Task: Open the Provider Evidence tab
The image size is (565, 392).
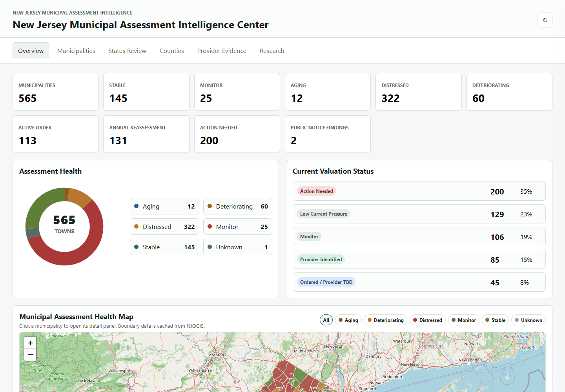Action: pyautogui.click(x=222, y=51)
